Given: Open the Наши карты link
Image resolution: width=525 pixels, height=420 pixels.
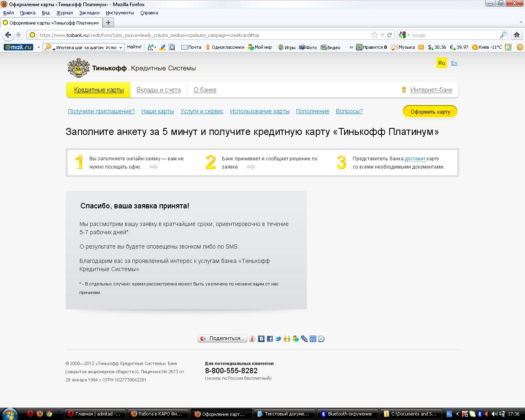Looking at the screenshot, I should point(157,111).
